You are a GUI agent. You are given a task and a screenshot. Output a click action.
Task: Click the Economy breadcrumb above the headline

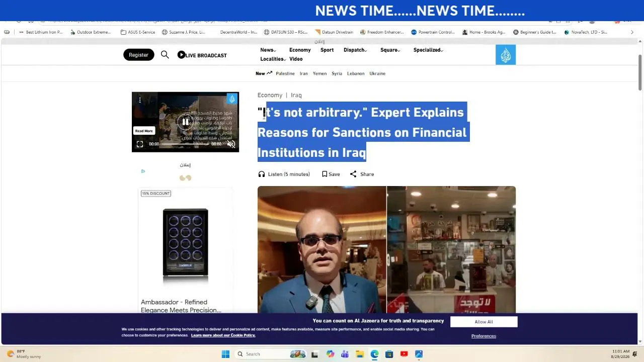click(270, 95)
